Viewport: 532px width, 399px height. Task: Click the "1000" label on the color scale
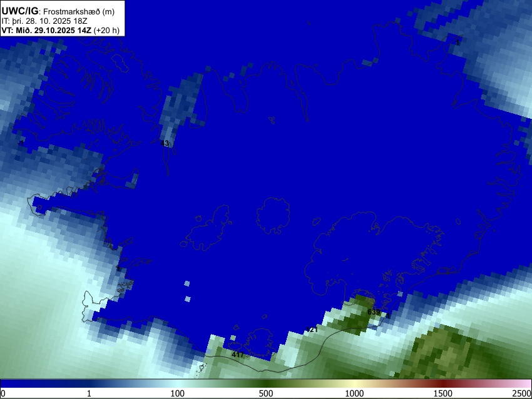(354, 393)
